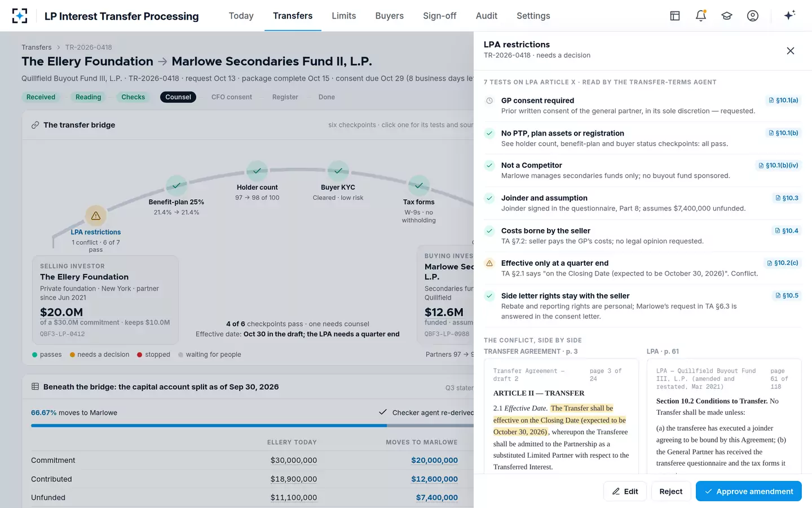
Task: Close the LPA restrictions panel
Action: [x=791, y=51]
